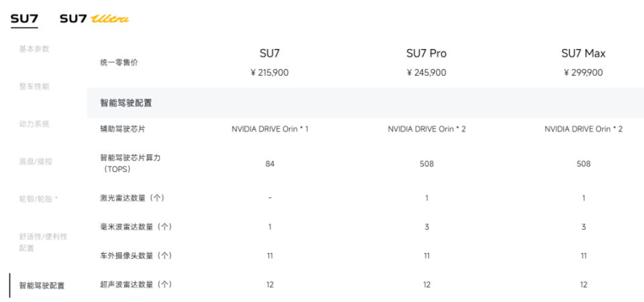The width and height of the screenshot is (644, 302).
Task: Click the ¥ 215,900 price
Action: (270, 72)
